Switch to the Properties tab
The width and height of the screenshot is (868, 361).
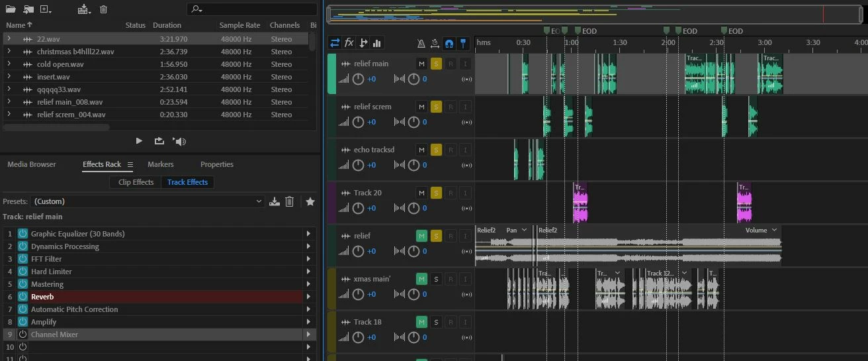pos(217,164)
